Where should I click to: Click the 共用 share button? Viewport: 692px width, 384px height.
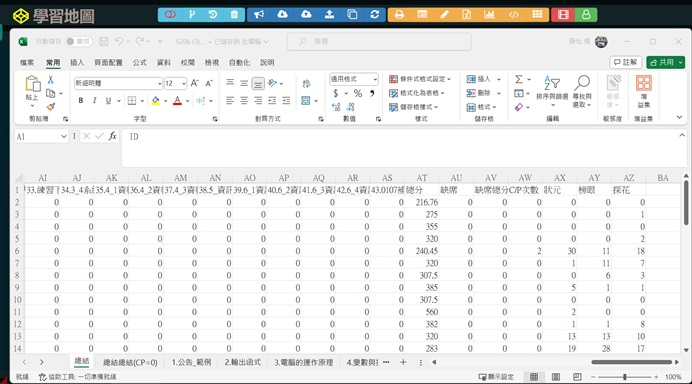click(x=665, y=62)
